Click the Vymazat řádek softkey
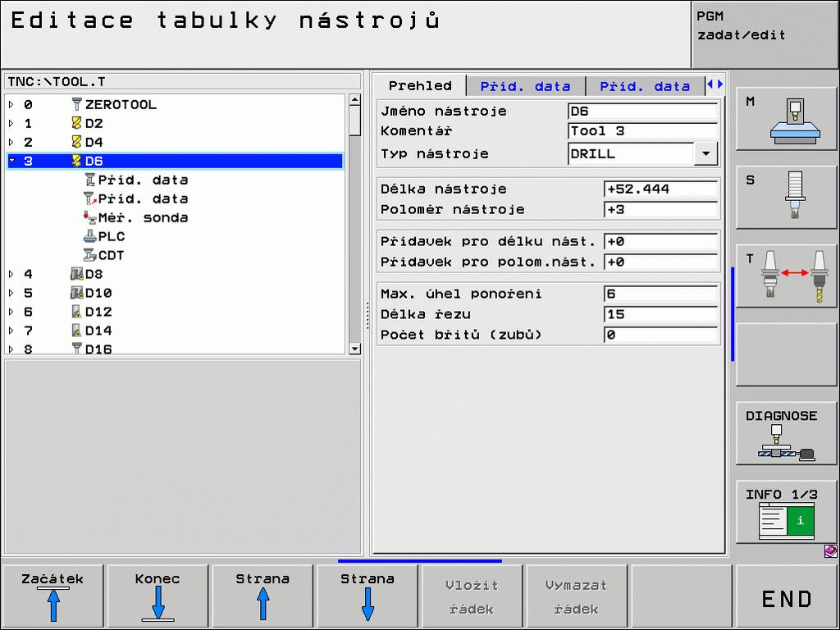840x630 pixels. 577,596
